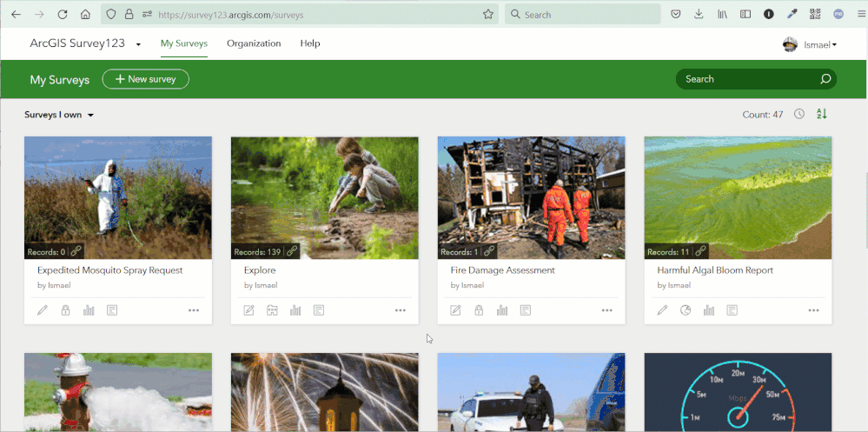Click public sharing globe icon on Harmful Algal Bloom Report
The height and width of the screenshot is (432, 868).
tap(686, 310)
